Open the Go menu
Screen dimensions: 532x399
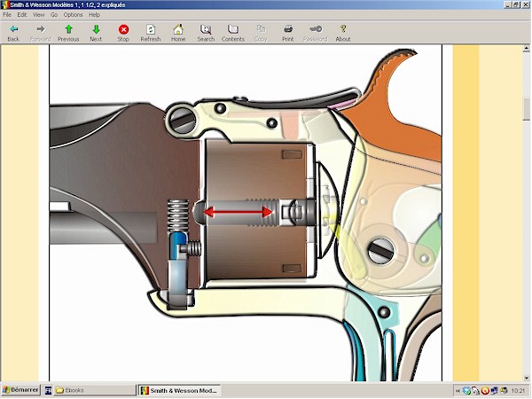pyautogui.click(x=53, y=15)
